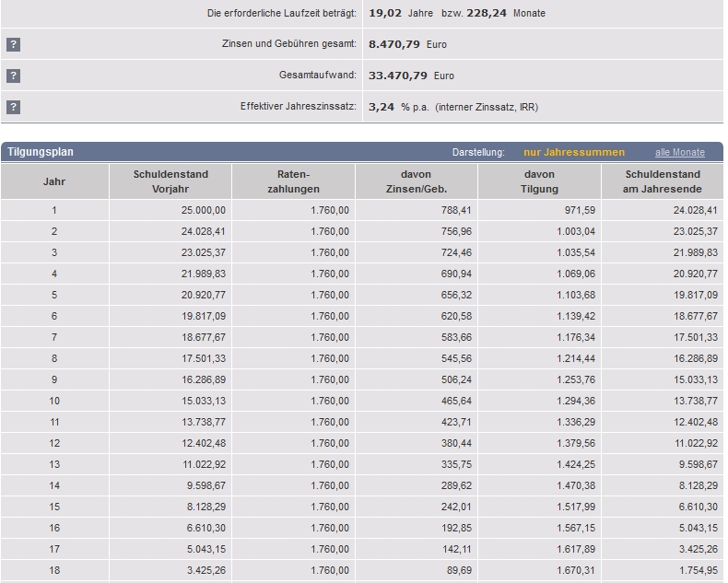
Task: Click interest value 423,71 in year 11
Action: click(456, 422)
